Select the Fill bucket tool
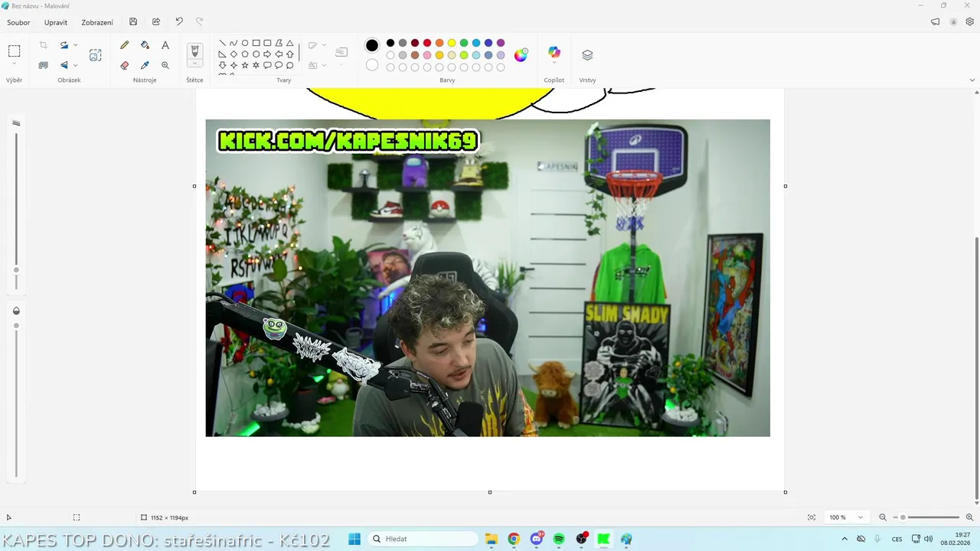Image resolution: width=980 pixels, height=551 pixels. tap(145, 45)
